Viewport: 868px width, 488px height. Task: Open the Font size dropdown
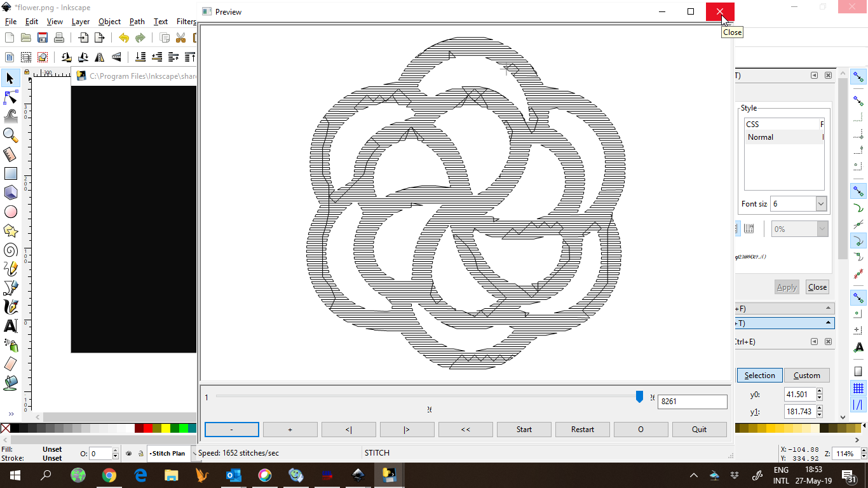point(821,204)
